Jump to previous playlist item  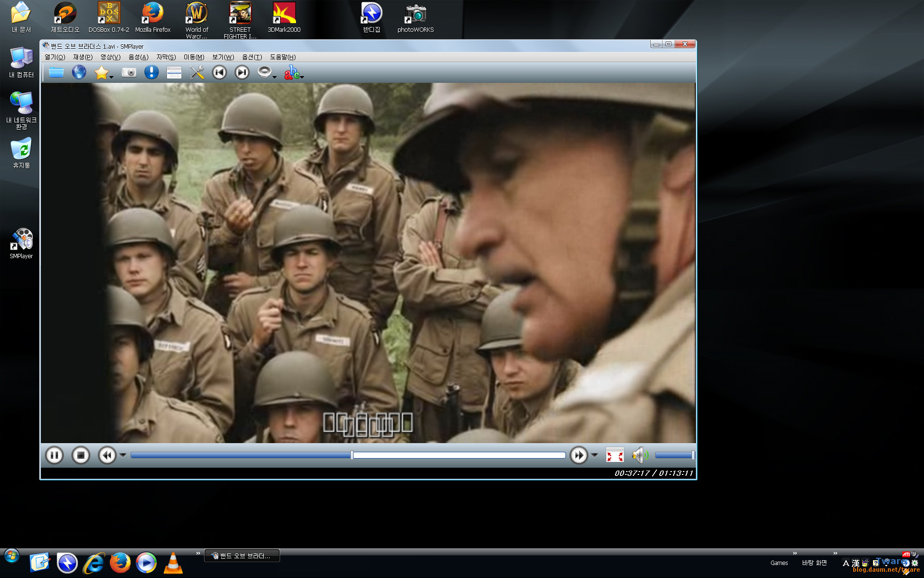(x=219, y=73)
